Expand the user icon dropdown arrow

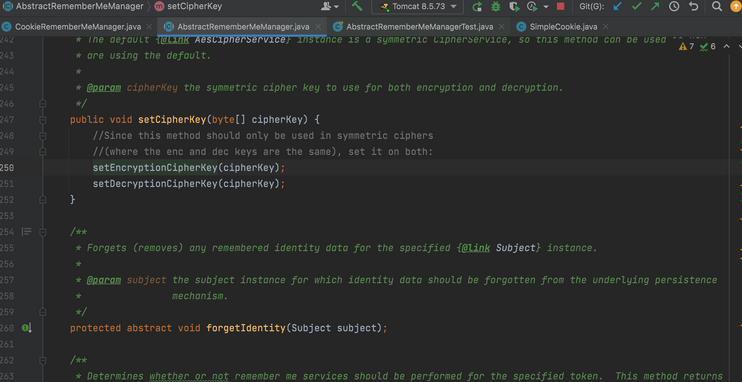pyautogui.click(x=336, y=7)
